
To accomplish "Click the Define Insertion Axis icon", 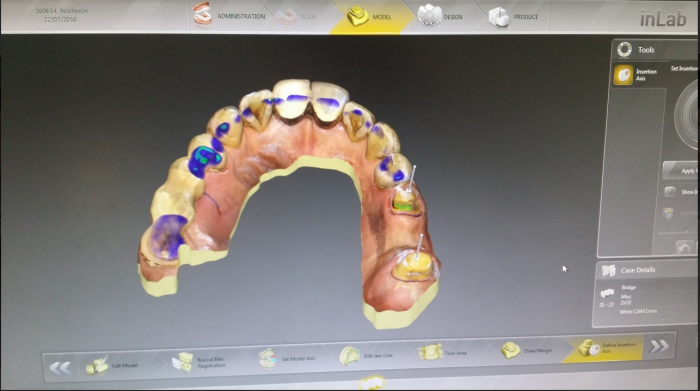I will point(589,348).
